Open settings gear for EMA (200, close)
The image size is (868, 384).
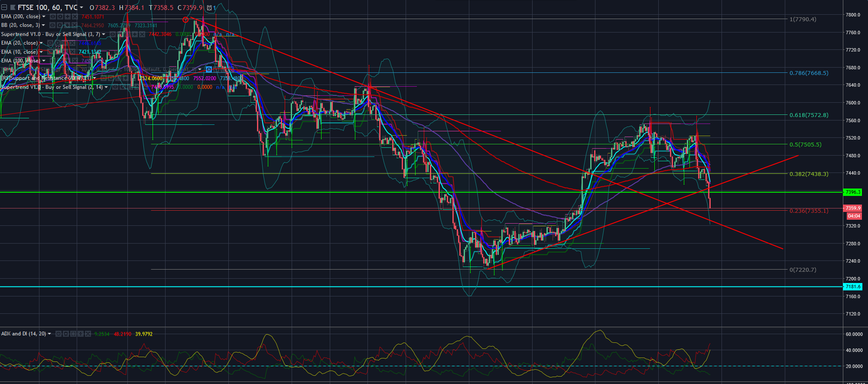pos(60,16)
